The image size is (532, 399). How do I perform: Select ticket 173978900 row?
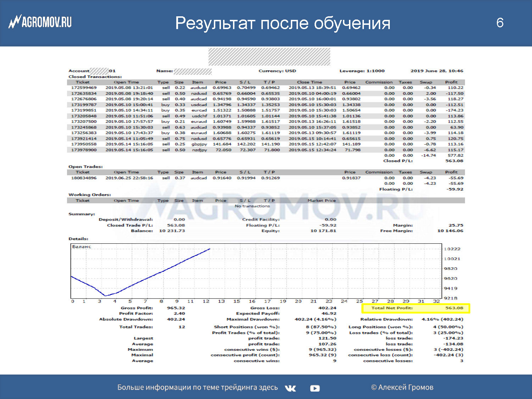(x=266, y=150)
